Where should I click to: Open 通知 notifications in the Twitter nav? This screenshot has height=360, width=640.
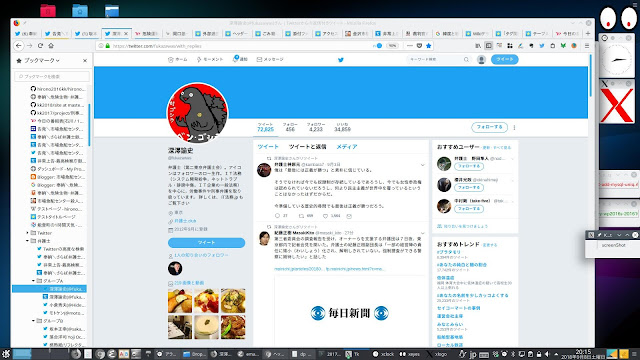point(240,59)
